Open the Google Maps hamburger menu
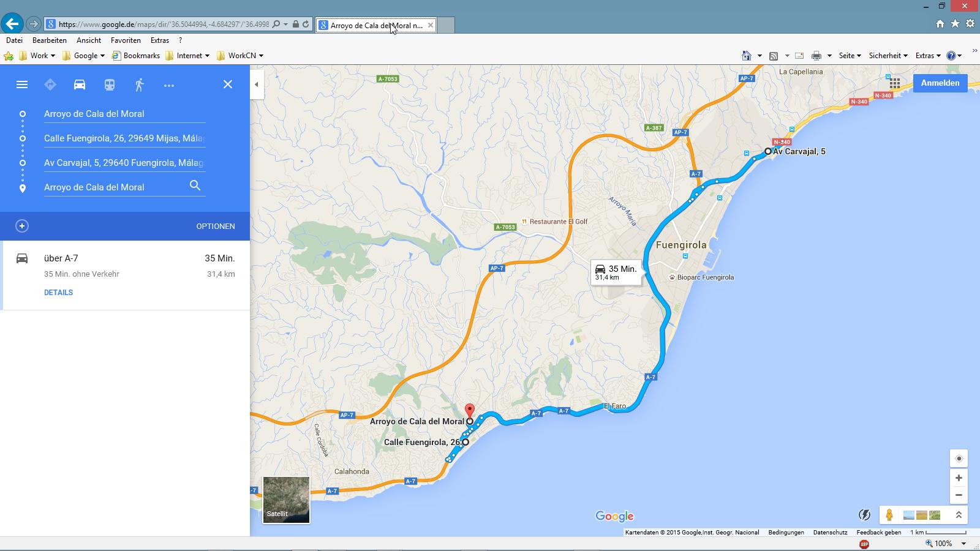The width and height of the screenshot is (980, 551). [x=22, y=84]
